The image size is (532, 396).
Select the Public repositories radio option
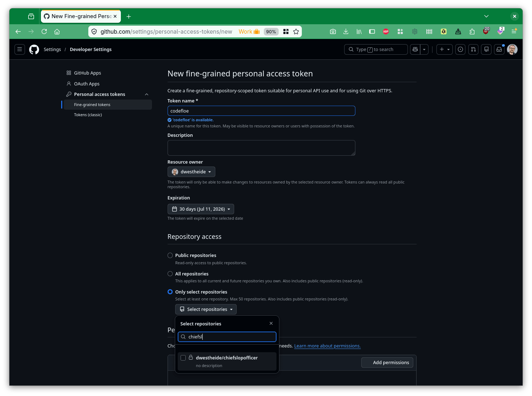click(170, 256)
